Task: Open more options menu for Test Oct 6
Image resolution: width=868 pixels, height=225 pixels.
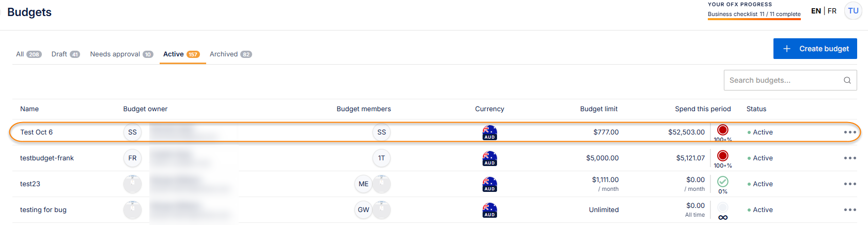Action: [849, 132]
